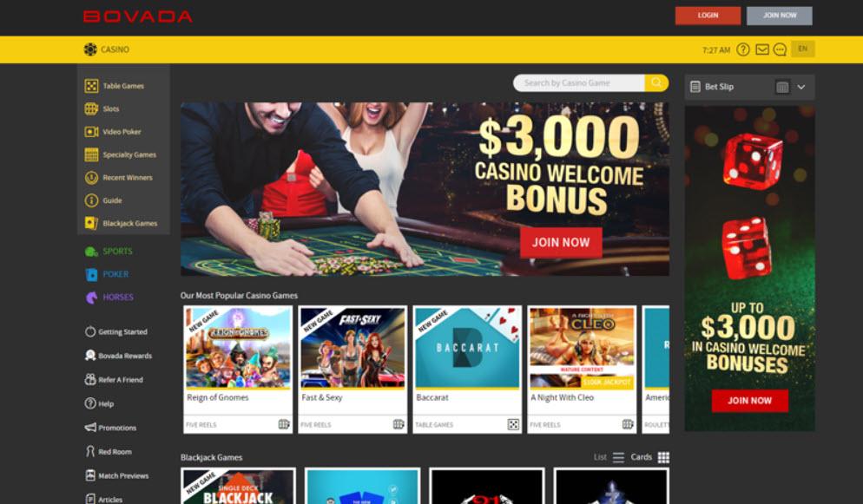Screen dimensions: 863x504
Task: Open the live chat bubble icon
Action: 780,49
